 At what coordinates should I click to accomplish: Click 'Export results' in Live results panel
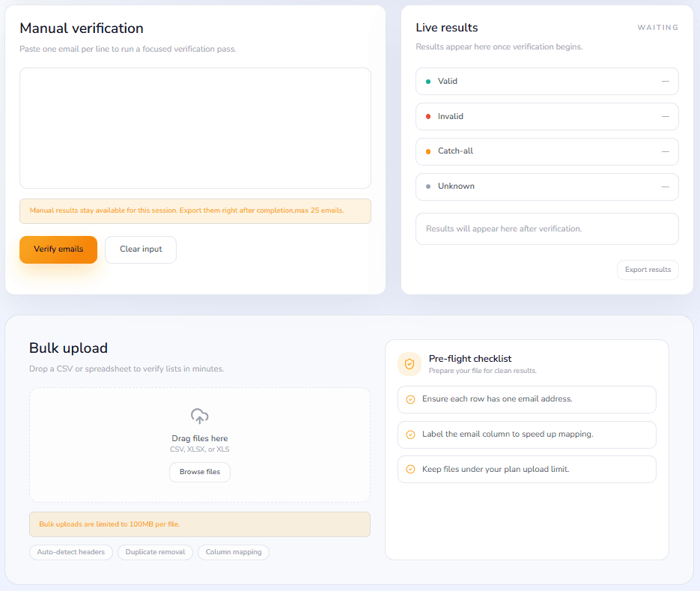pos(647,270)
